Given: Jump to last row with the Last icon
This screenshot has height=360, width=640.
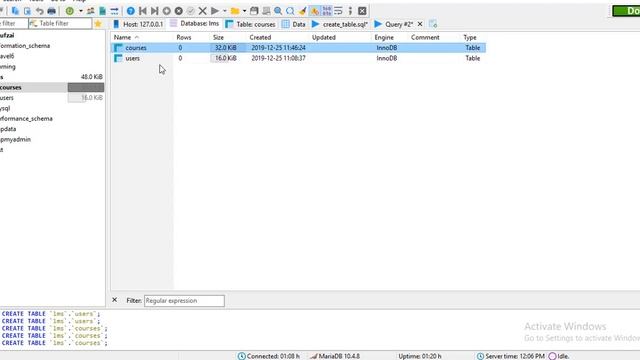Looking at the screenshot, I should [154, 11].
